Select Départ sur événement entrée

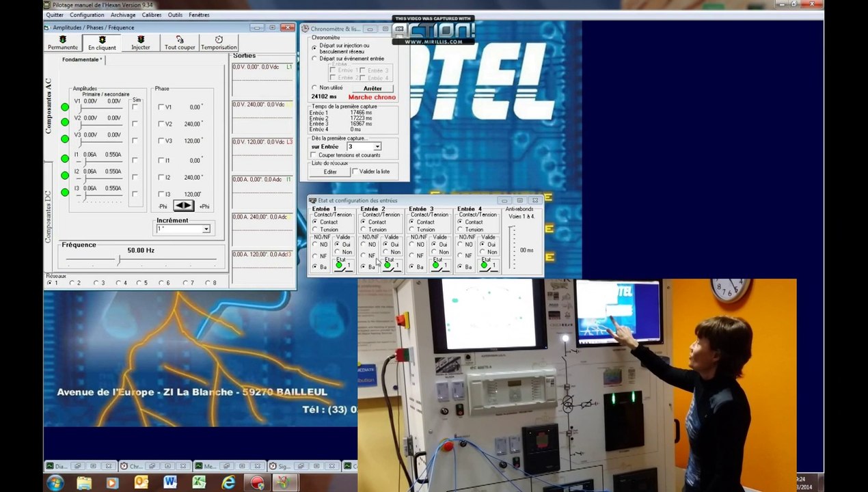click(314, 59)
